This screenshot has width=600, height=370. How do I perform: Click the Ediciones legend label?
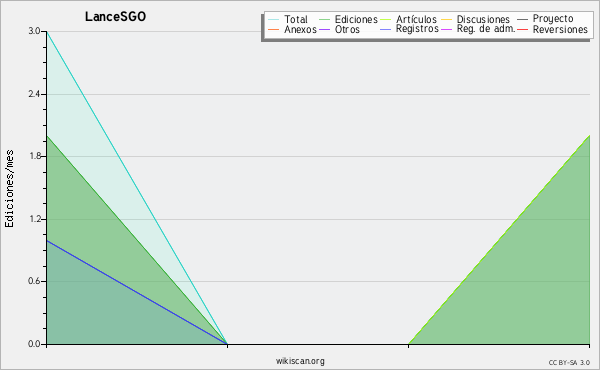356,19
